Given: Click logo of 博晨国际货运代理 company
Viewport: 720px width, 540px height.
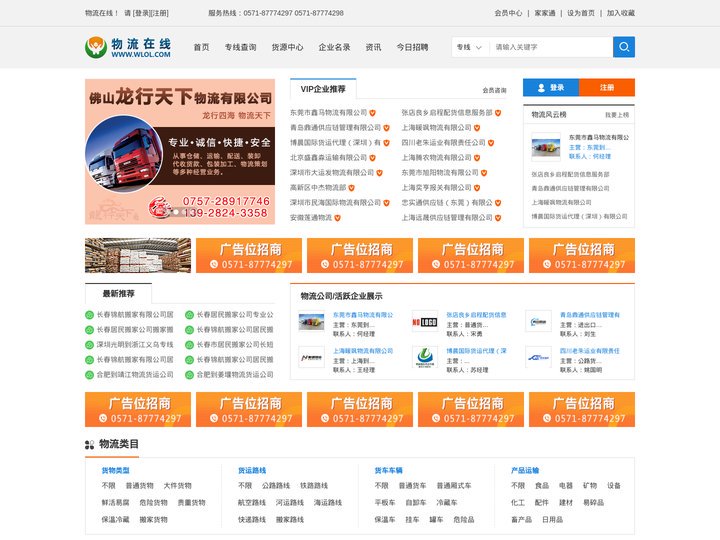Looking at the screenshot, I should (x=424, y=357).
